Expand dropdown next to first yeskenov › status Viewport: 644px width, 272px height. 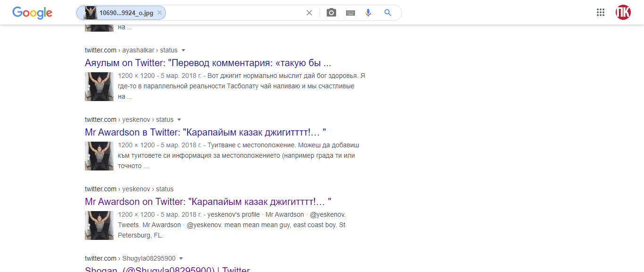click(179, 119)
